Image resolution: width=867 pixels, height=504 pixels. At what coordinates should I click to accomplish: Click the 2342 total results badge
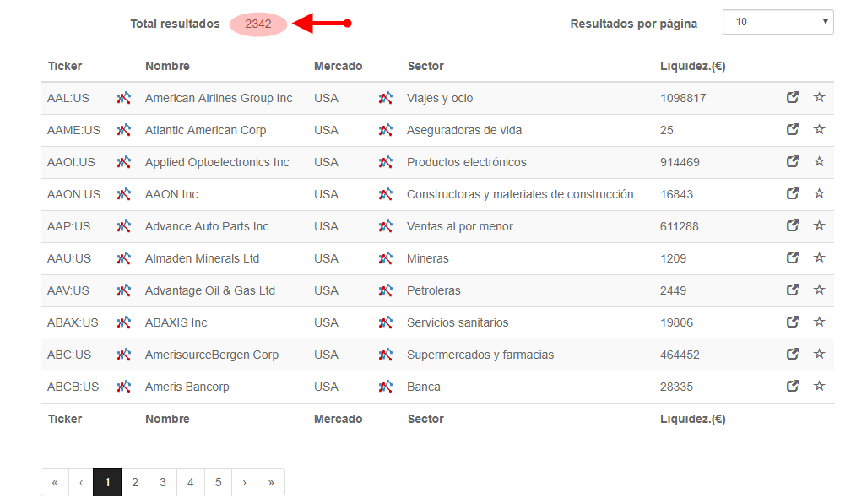258,24
